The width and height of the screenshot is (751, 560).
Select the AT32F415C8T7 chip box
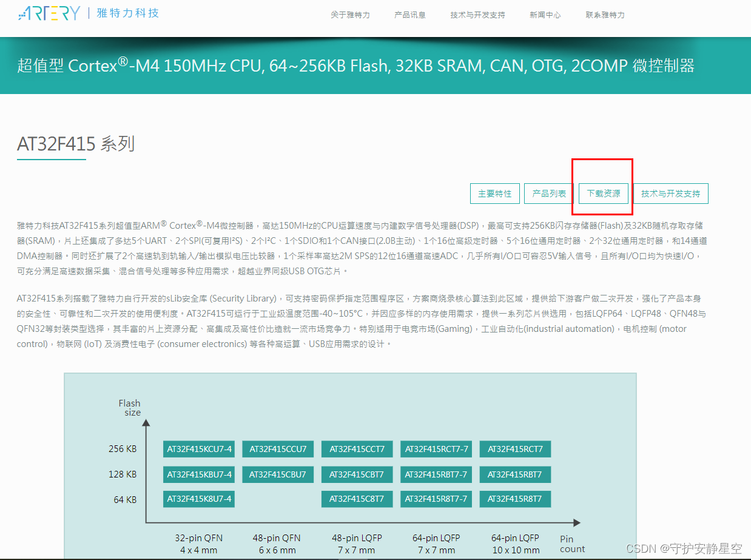pyautogui.click(x=357, y=499)
